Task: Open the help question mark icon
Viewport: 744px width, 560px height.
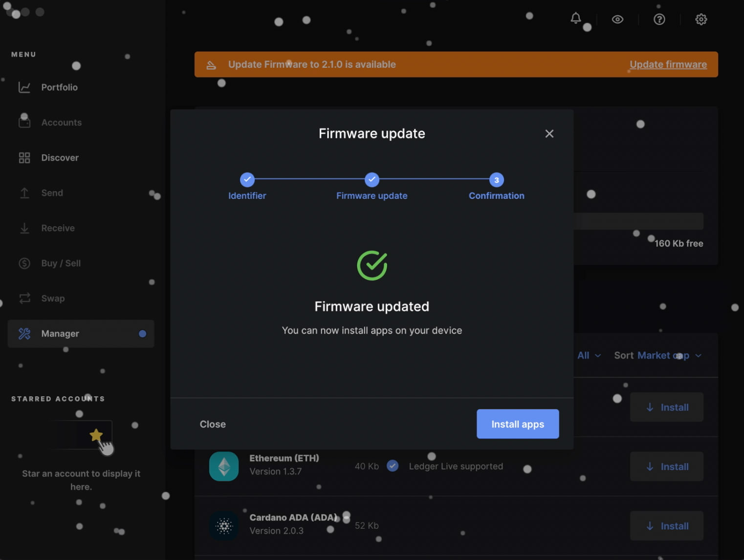Action: point(659,20)
